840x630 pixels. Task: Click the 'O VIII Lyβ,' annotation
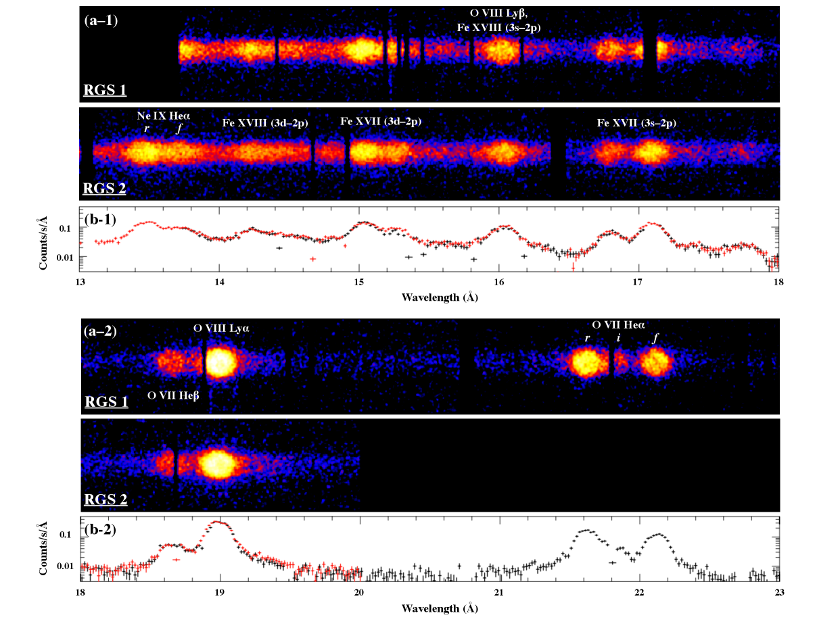[x=499, y=14]
